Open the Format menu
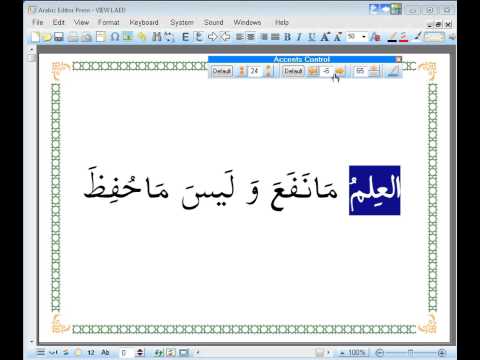Viewport: 480px width, 360px height. 109,22
